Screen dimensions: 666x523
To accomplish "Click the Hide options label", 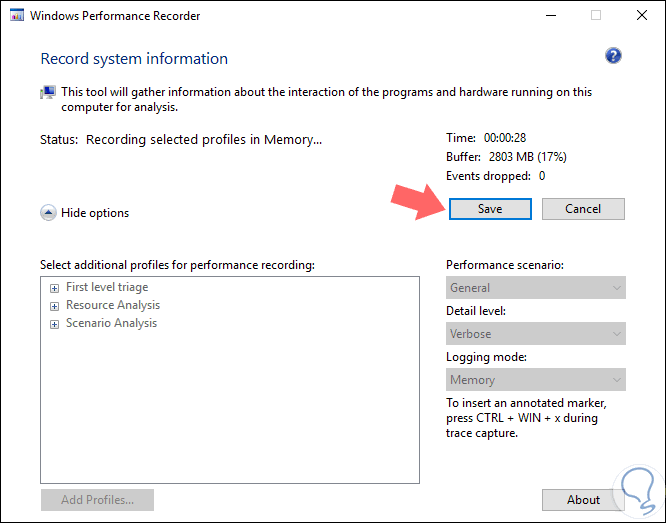I will click(x=95, y=213).
